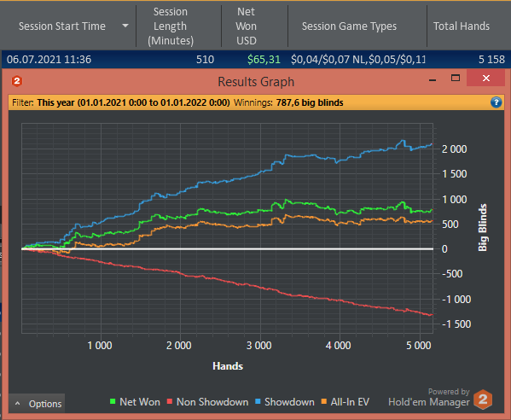Click the 5 158 total hands cell
This screenshot has height=420, width=511.
(491, 60)
